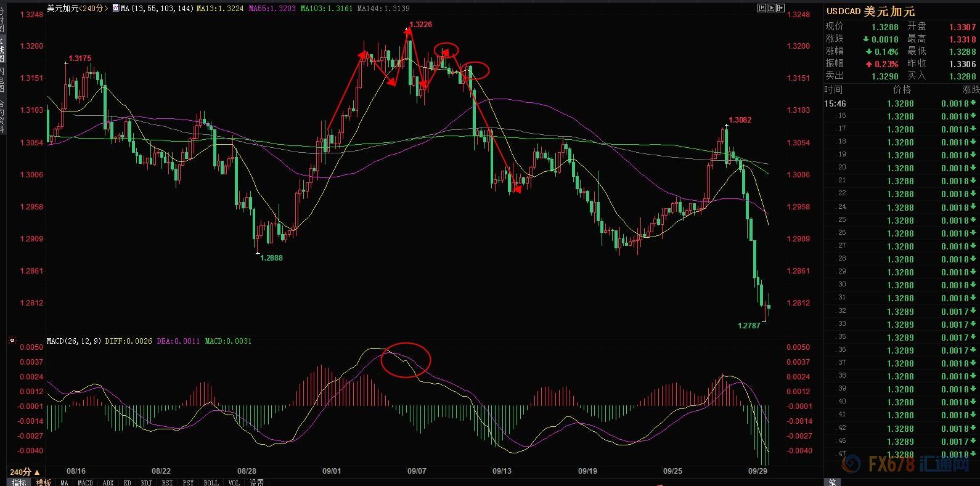Click the 现价 1.3288 value
Screen dimensions: 980x486
[x=884, y=27]
